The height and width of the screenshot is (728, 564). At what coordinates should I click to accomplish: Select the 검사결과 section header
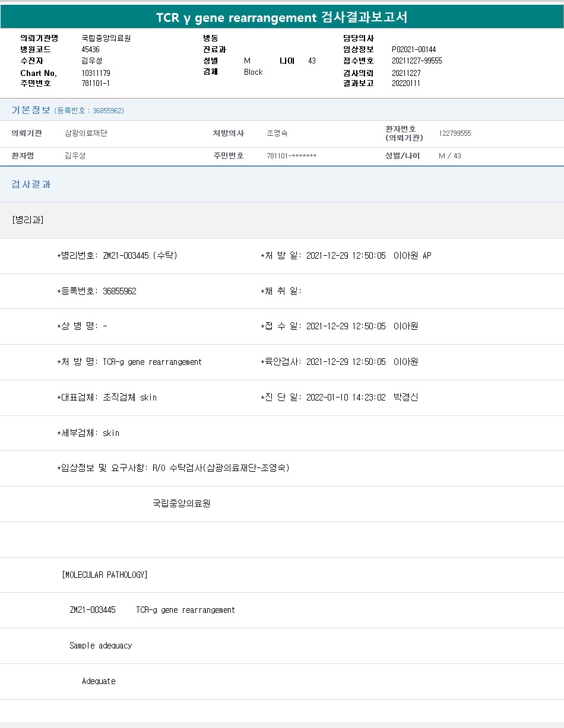click(31, 185)
